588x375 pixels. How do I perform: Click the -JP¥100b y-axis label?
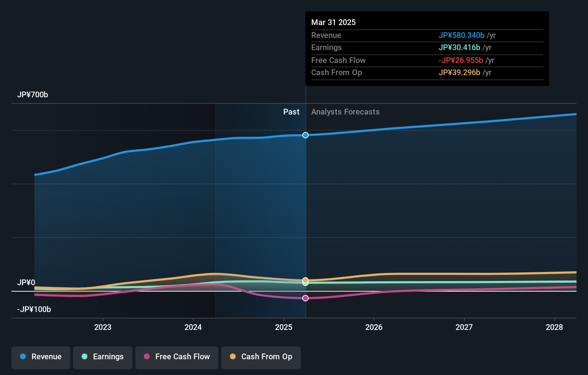pyautogui.click(x=34, y=310)
